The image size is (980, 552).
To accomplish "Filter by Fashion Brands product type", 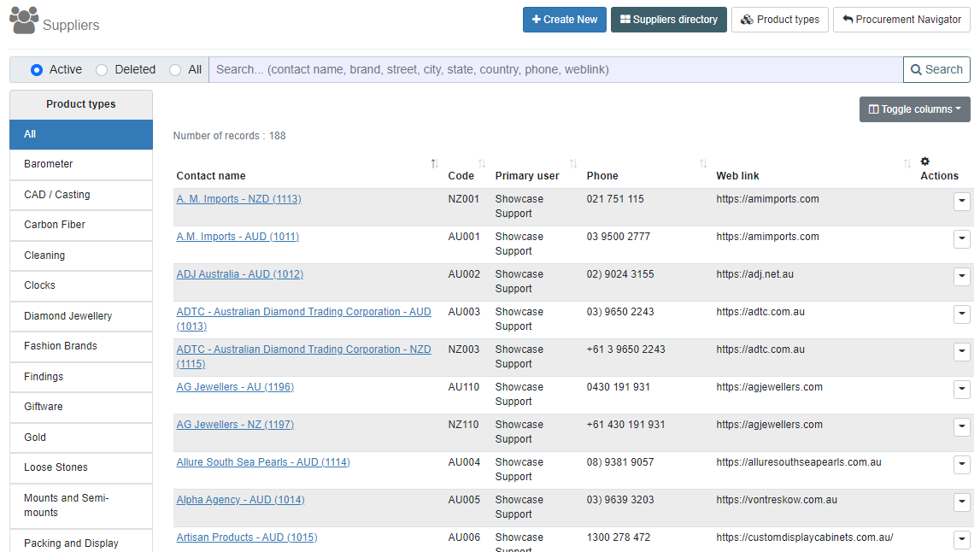I will click(x=81, y=346).
